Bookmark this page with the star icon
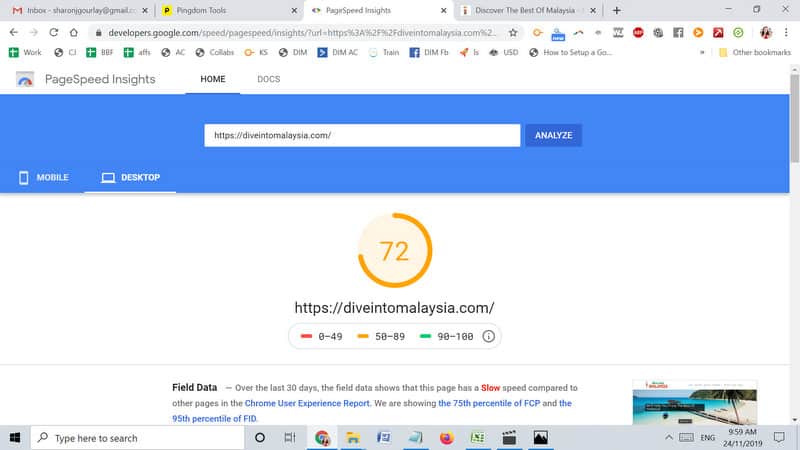Screen dimensions: 800x450 513,32
